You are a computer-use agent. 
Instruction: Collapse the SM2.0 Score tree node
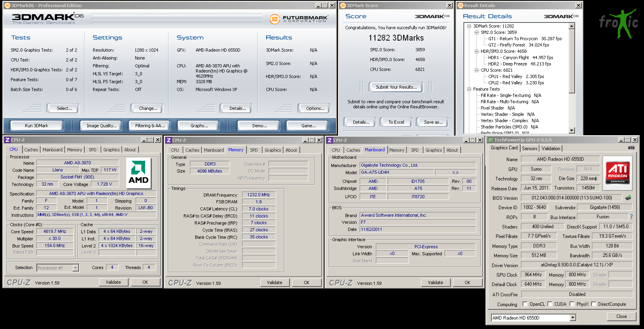(x=476, y=32)
